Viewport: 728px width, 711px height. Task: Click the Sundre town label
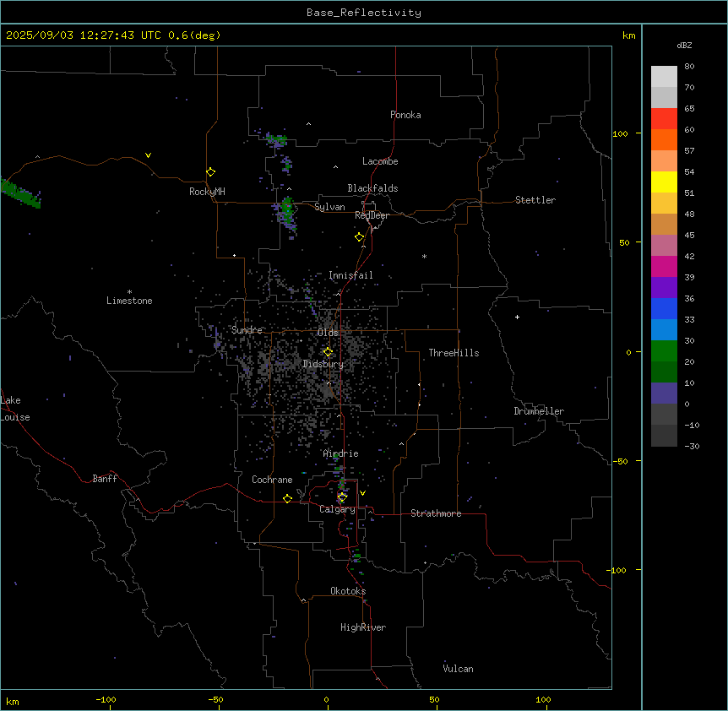tap(247, 330)
